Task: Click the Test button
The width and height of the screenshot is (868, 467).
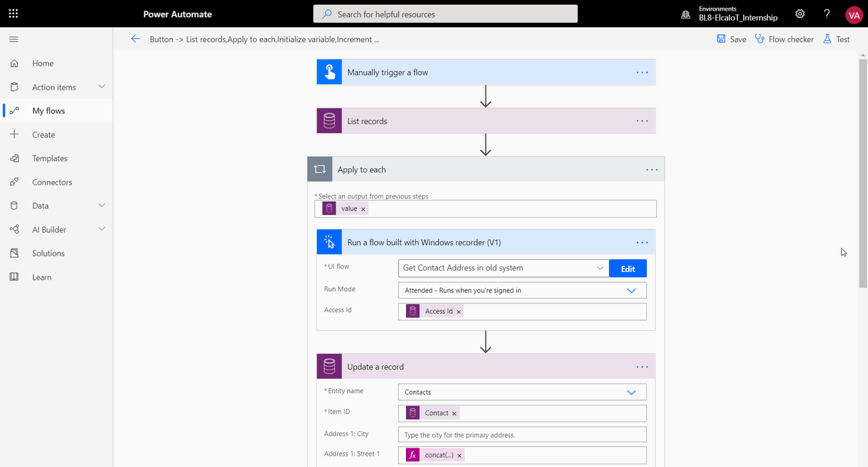Action: point(836,39)
